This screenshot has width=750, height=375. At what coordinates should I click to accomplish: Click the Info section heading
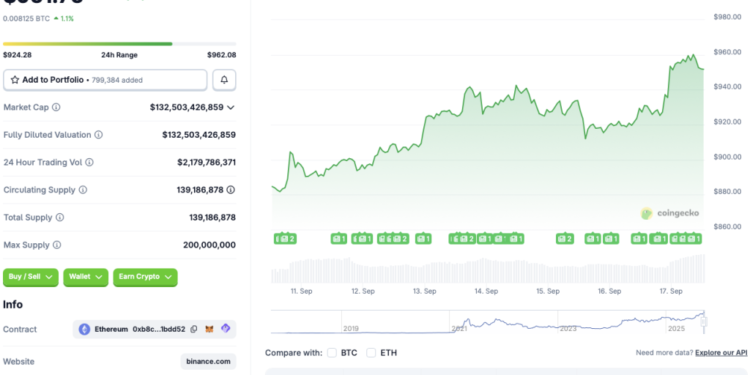[13, 305]
